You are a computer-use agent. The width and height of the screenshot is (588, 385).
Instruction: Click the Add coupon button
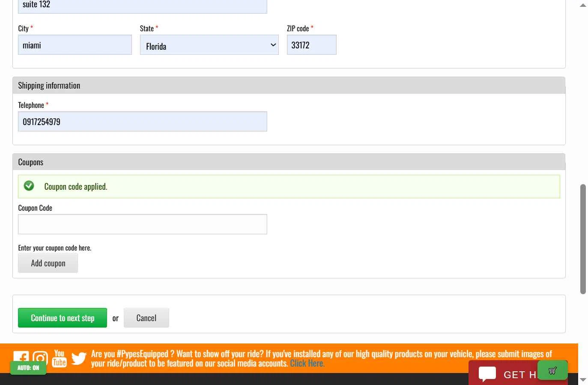48,263
